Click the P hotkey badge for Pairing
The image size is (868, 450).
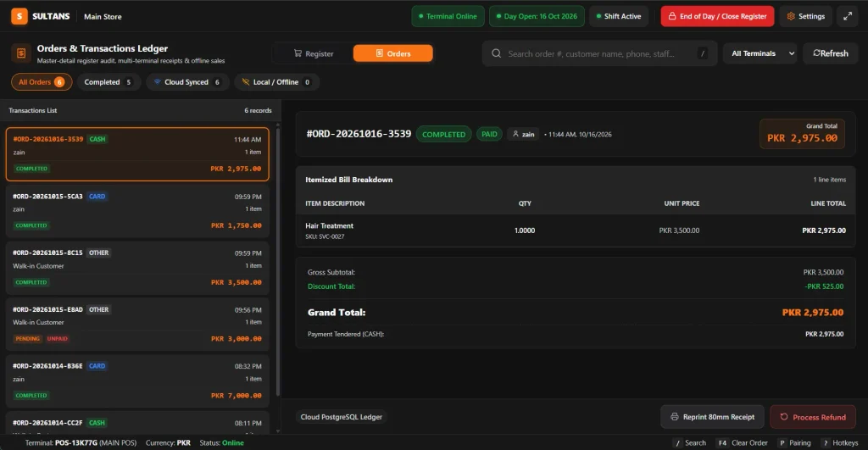point(782,443)
